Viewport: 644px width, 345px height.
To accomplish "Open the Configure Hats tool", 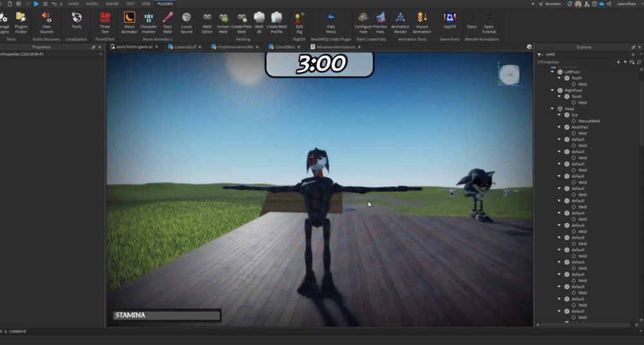I will (x=363, y=23).
